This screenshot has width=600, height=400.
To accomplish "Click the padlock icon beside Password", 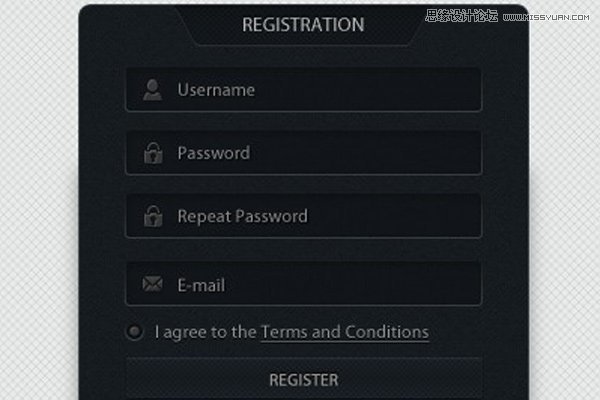I will (x=153, y=153).
